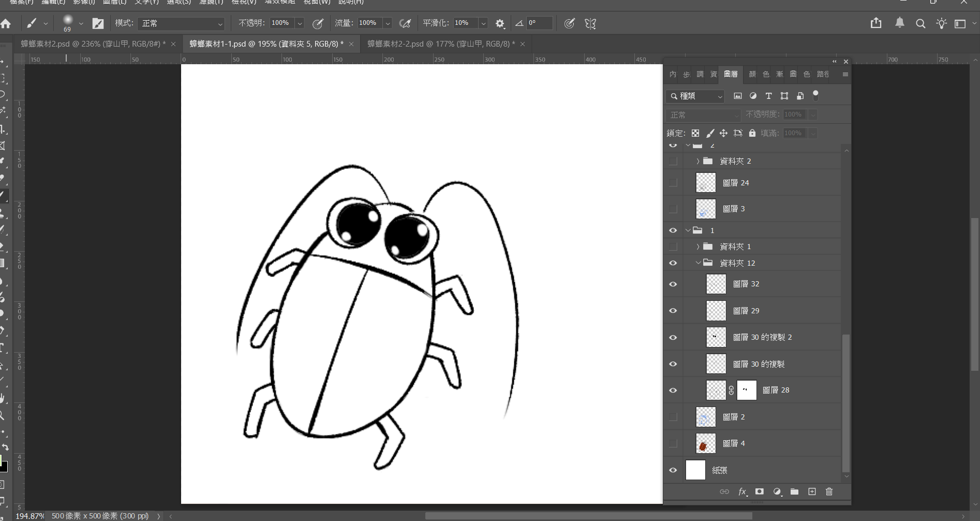Switch to the 路徑 panel tab
Image resolution: width=980 pixels, height=521 pixels.
click(x=823, y=74)
